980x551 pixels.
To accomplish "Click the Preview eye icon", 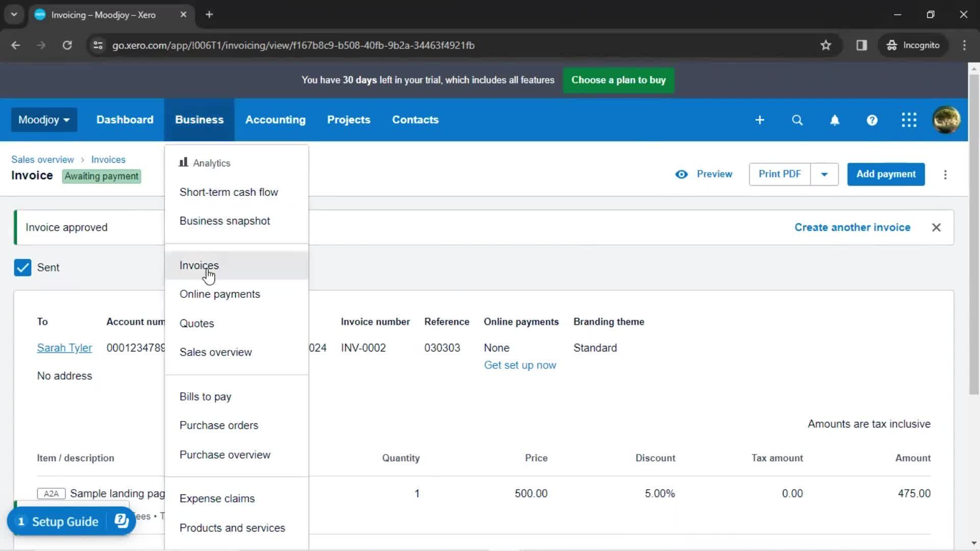I will coord(681,174).
